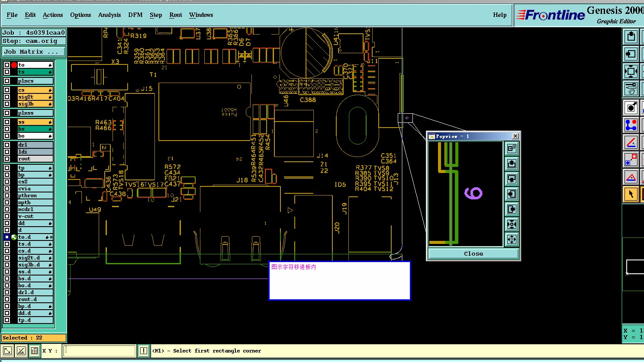Click the zoom-home four-arrows icon in right toolbar

(631, 71)
